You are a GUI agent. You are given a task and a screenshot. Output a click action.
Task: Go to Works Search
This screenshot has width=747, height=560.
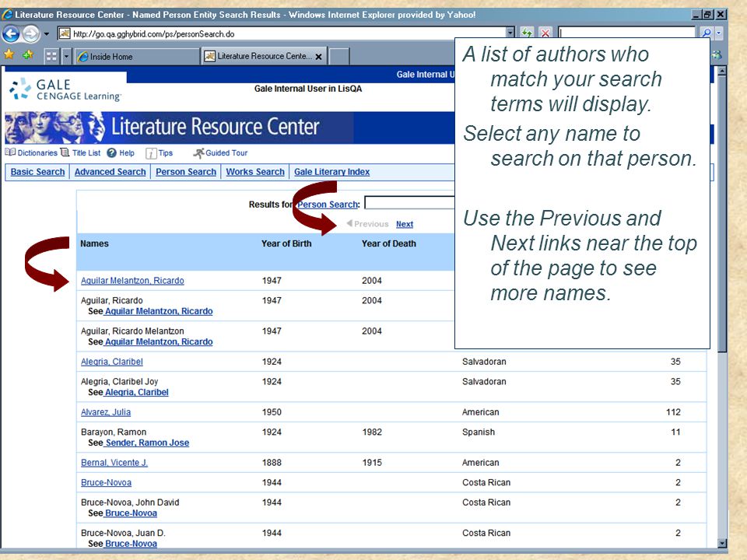click(255, 172)
